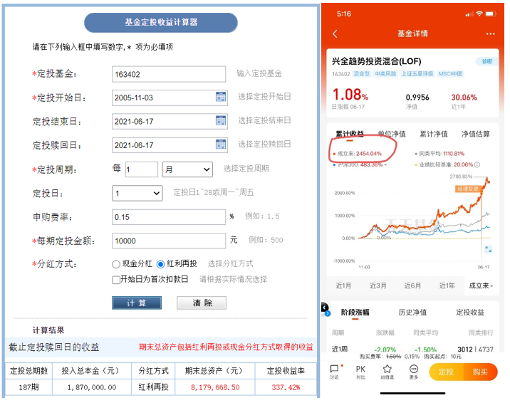Tap the yellow 定投 button

pyautogui.click(x=446, y=372)
